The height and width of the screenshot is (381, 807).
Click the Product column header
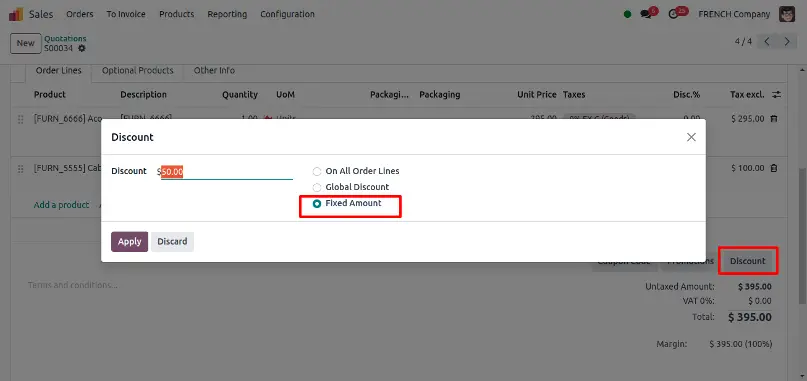tap(50, 95)
